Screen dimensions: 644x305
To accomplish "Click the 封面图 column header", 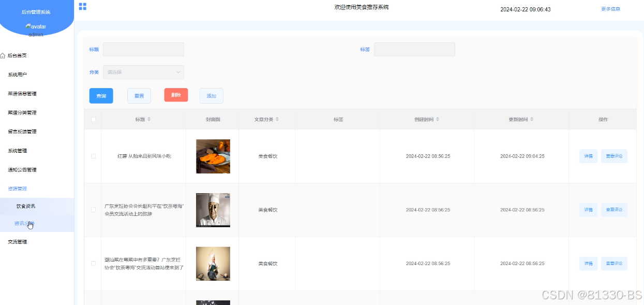I will pyautogui.click(x=213, y=119).
